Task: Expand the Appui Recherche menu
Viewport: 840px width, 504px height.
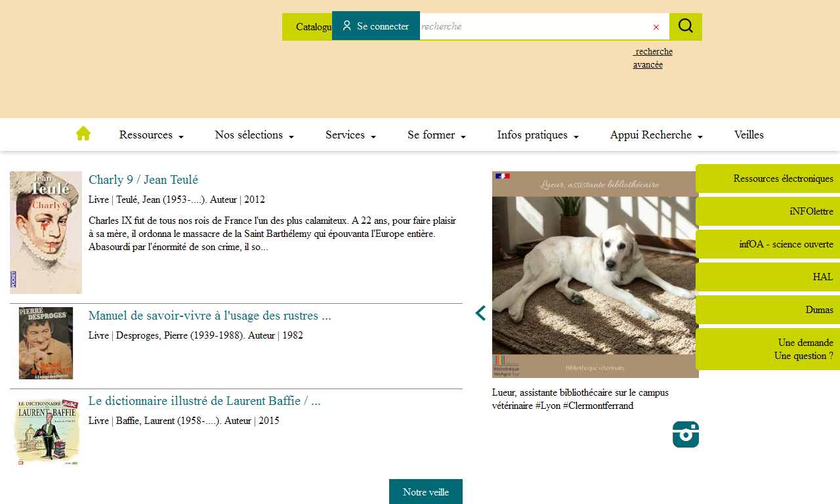Action: pyautogui.click(x=656, y=135)
